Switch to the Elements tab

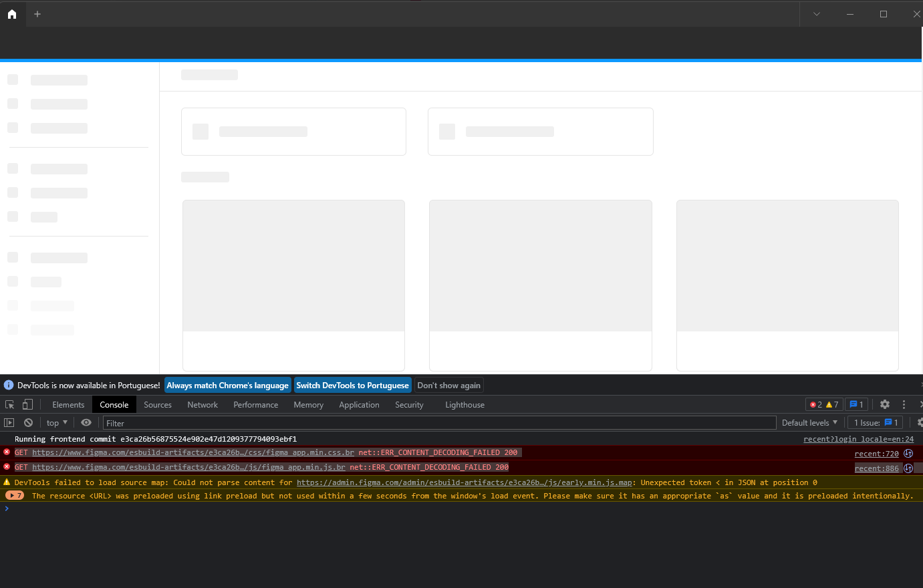coord(68,405)
